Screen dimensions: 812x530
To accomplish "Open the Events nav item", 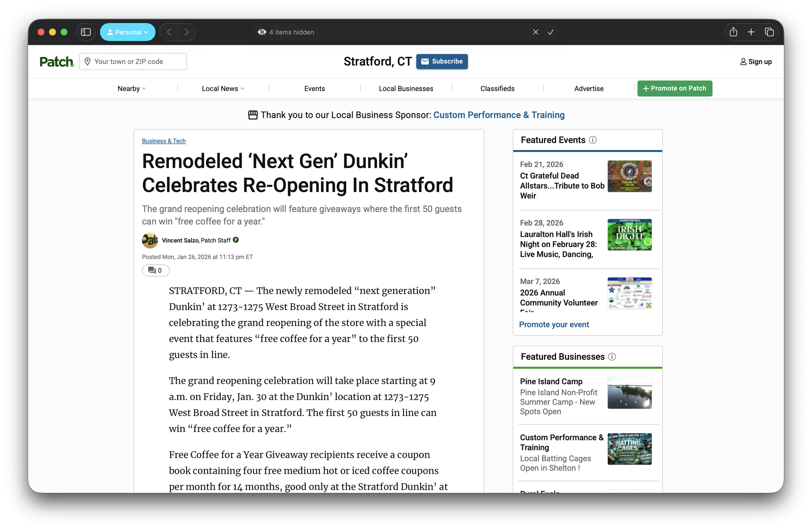I will tap(314, 89).
